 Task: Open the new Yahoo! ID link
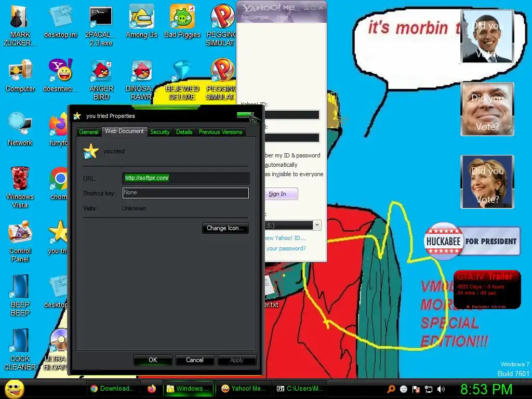tap(285, 238)
